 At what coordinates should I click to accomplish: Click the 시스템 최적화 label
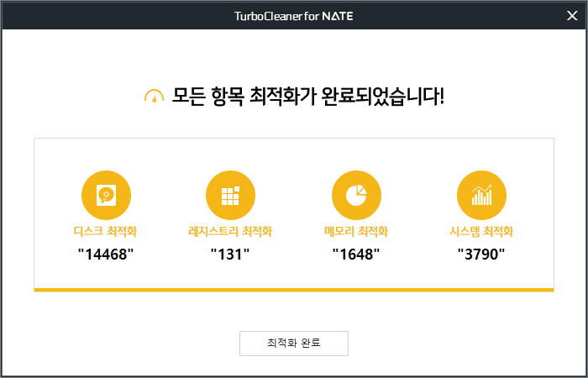point(481,231)
